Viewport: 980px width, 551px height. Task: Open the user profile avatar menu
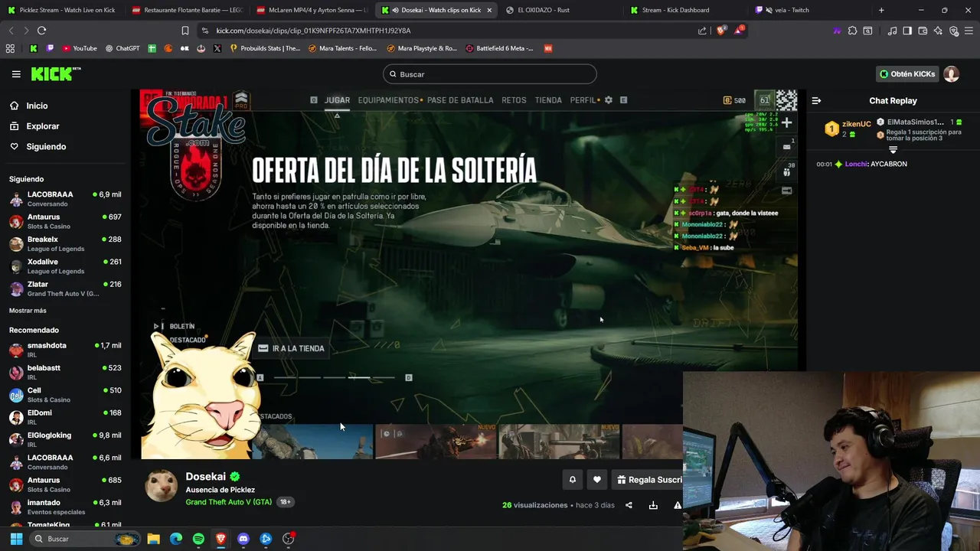point(952,74)
